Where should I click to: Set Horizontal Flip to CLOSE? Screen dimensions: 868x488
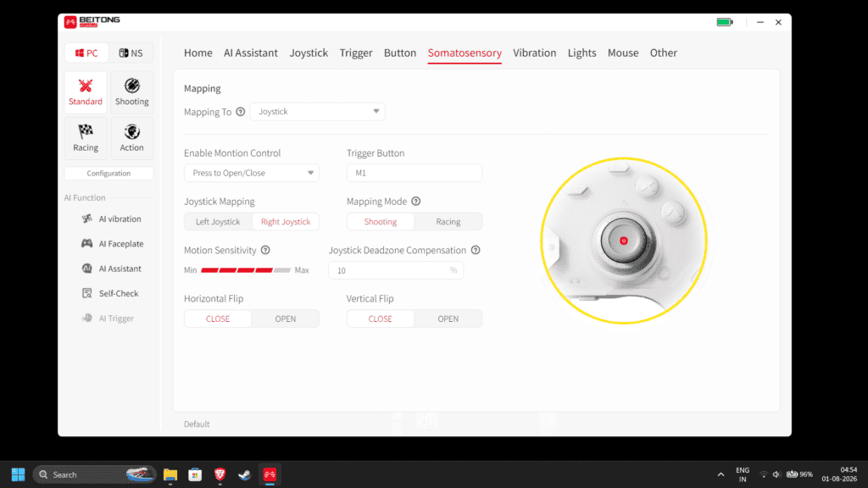pos(218,319)
